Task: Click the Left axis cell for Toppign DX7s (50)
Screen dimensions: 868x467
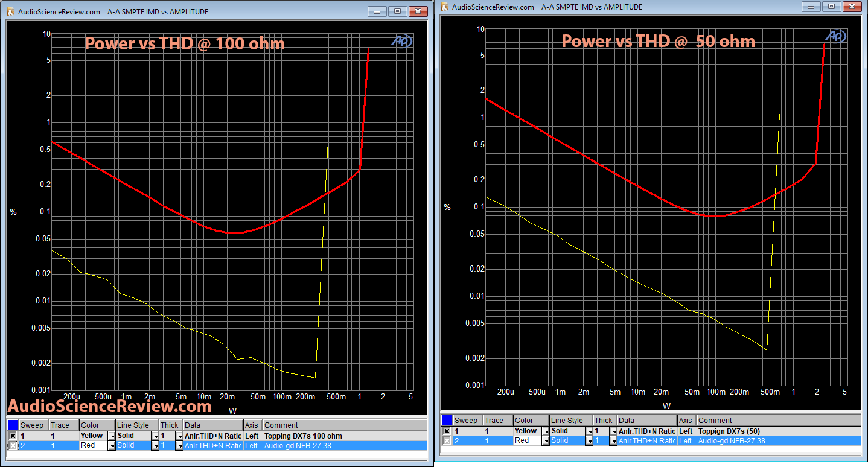Action: coord(687,431)
